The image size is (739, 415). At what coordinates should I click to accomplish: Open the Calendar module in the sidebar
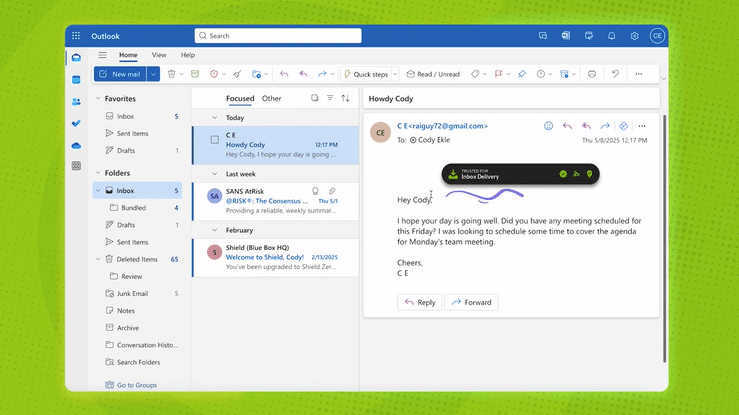tap(76, 80)
